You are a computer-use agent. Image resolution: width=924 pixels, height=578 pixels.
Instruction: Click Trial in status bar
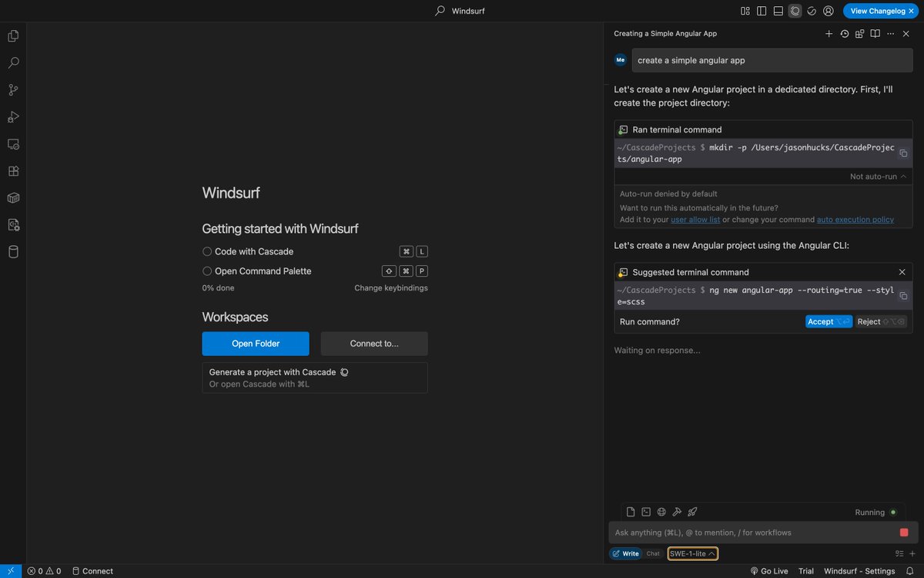[x=806, y=571]
